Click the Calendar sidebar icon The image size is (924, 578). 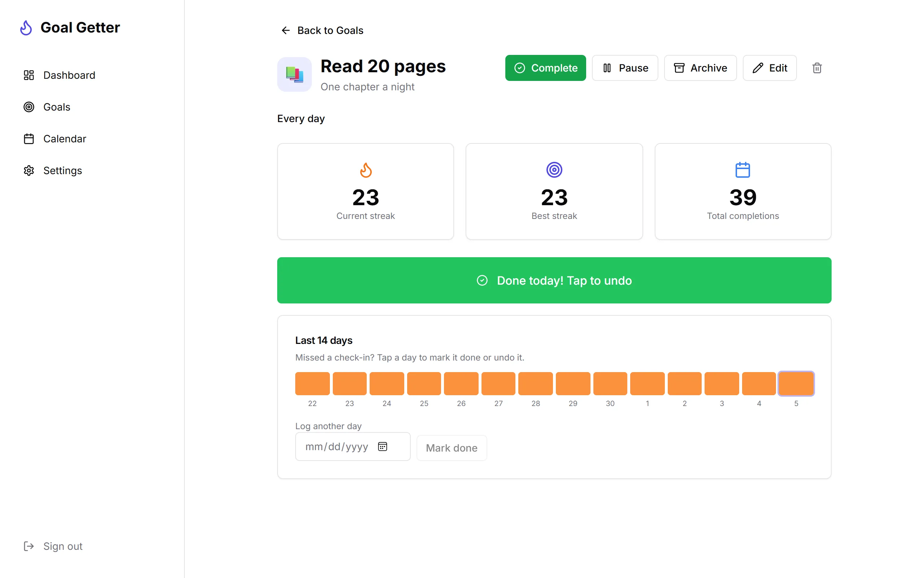(29, 138)
